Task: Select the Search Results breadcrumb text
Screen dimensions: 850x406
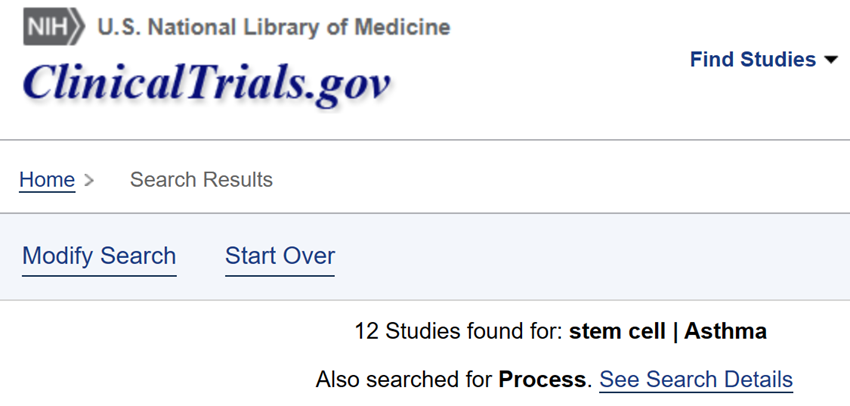Action: pyautogui.click(x=201, y=179)
